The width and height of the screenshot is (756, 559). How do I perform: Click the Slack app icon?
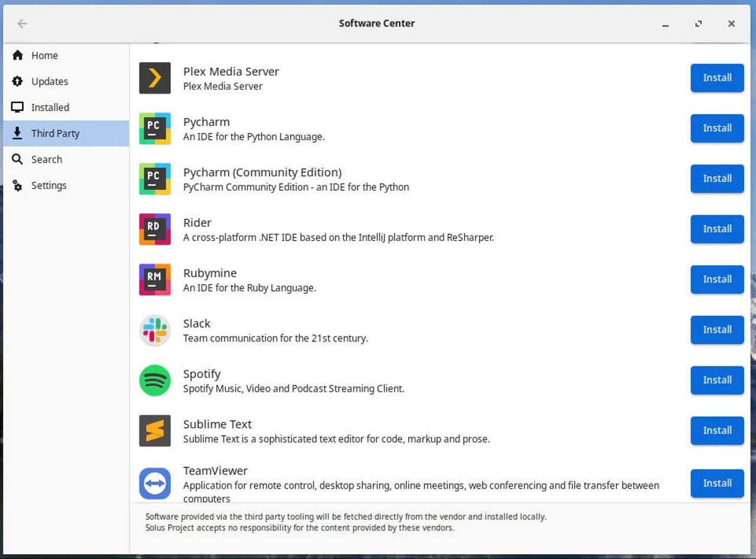click(x=155, y=330)
